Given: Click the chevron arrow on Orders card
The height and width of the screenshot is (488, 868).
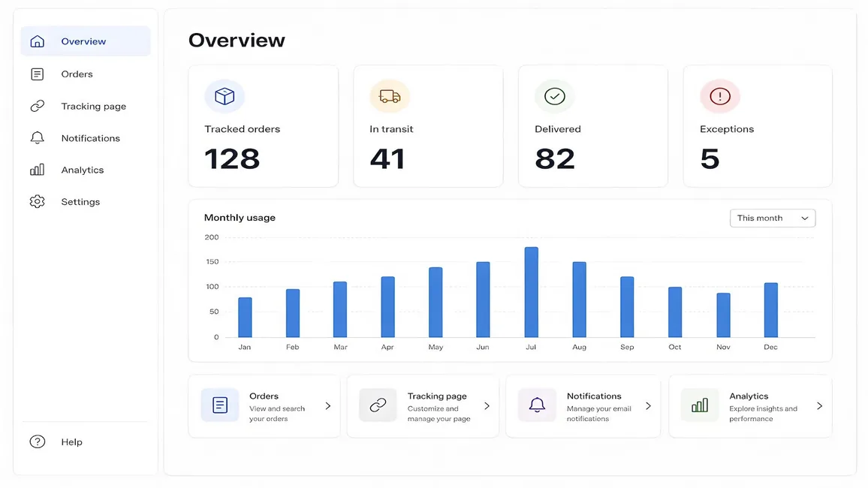Looking at the screenshot, I should (327, 406).
